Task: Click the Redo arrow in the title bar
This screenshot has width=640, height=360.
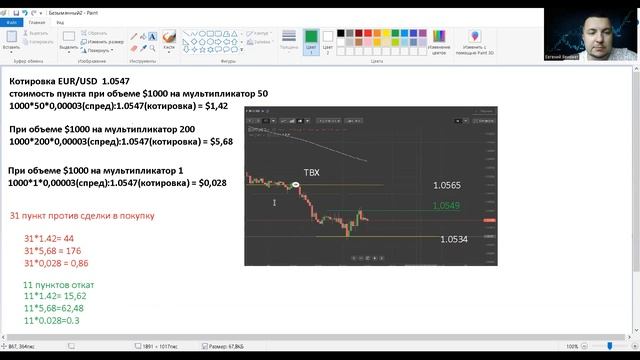Action: (33, 13)
